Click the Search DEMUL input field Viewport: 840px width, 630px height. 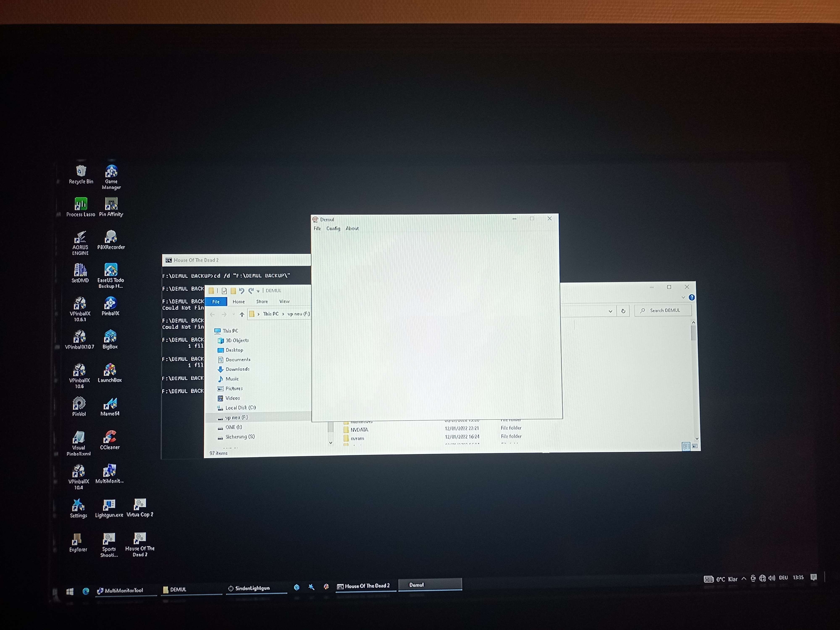(x=663, y=310)
